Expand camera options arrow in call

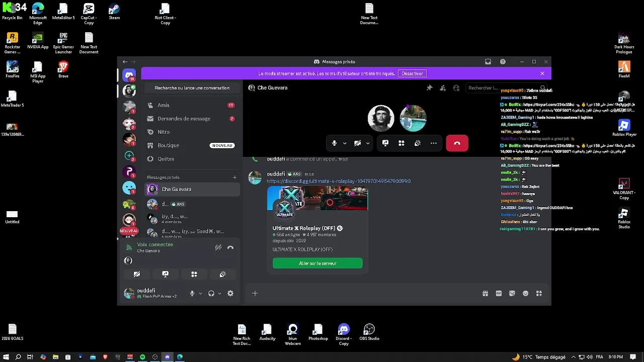click(368, 143)
